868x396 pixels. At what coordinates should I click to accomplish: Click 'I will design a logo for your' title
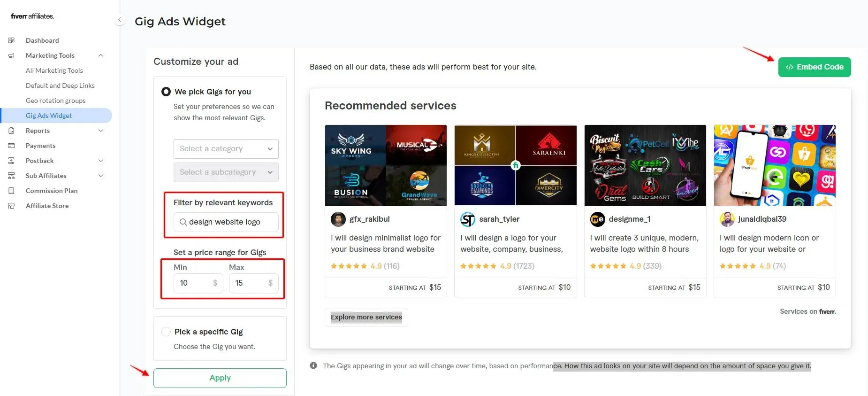(511, 243)
